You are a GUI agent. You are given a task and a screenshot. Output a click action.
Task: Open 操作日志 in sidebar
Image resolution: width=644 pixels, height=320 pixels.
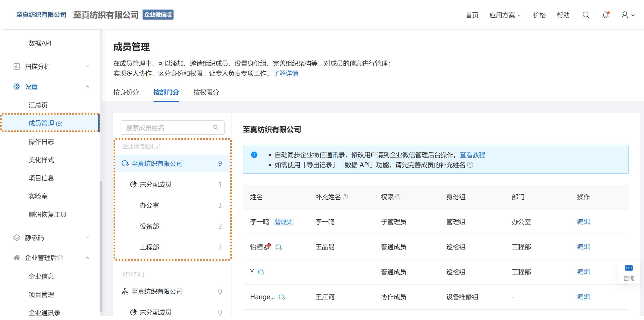point(41,142)
